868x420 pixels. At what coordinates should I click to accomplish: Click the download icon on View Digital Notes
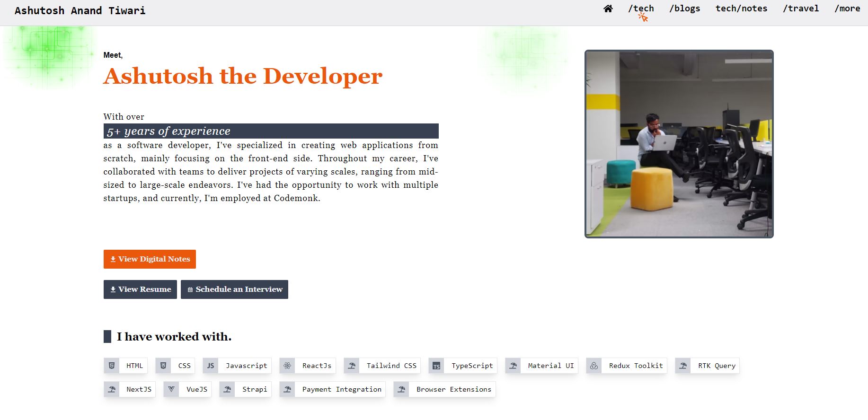pos(113,259)
